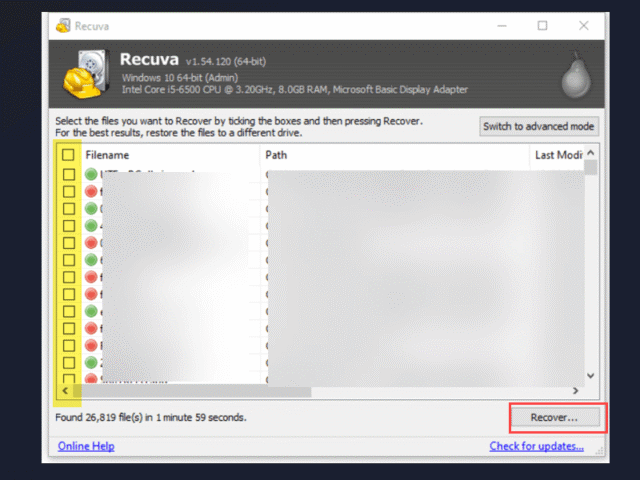The image size is (640, 480).
Task: Minimize the Recuva window
Action: [502, 26]
